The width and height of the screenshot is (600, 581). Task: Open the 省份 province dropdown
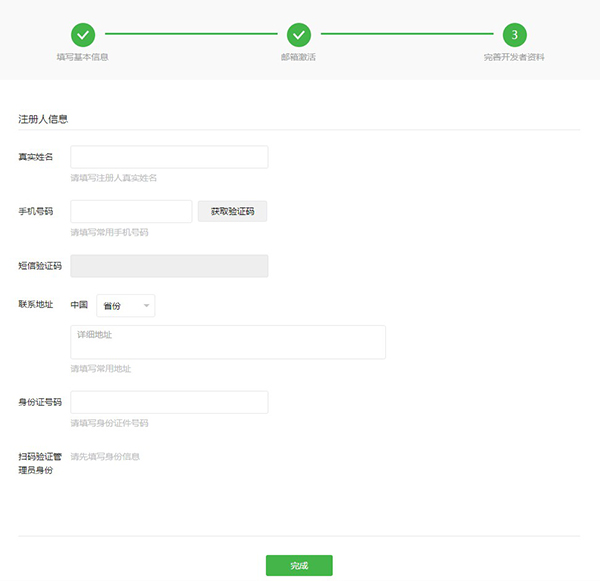click(x=126, y=305)
